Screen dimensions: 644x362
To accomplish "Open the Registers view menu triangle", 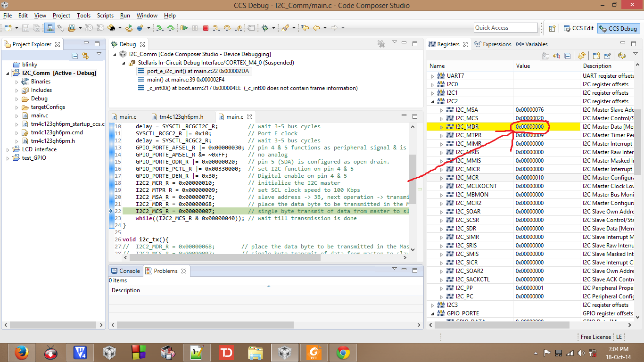I will point(636,54).
